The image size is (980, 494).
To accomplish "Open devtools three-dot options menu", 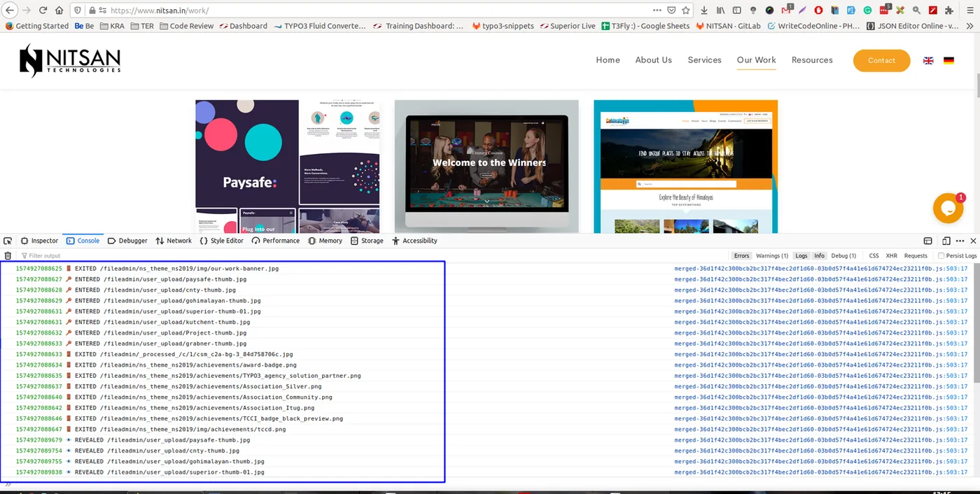I will (x=960, y=241).
